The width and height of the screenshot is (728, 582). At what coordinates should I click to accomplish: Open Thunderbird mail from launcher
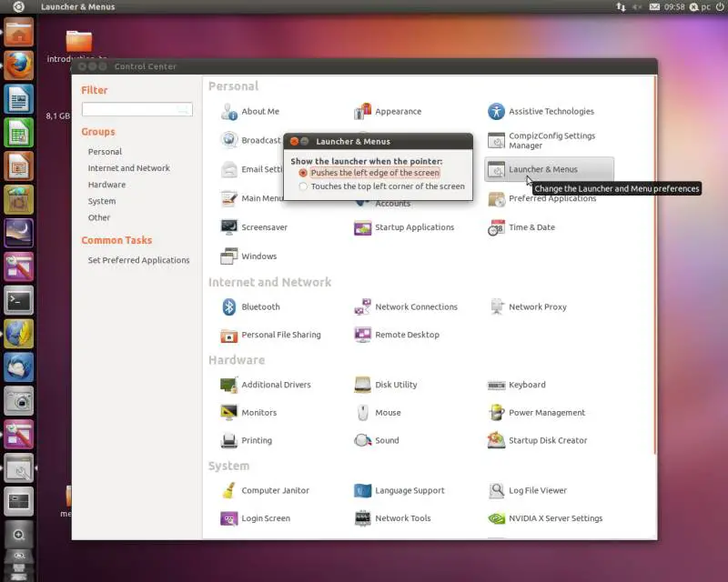pos(18,367)
